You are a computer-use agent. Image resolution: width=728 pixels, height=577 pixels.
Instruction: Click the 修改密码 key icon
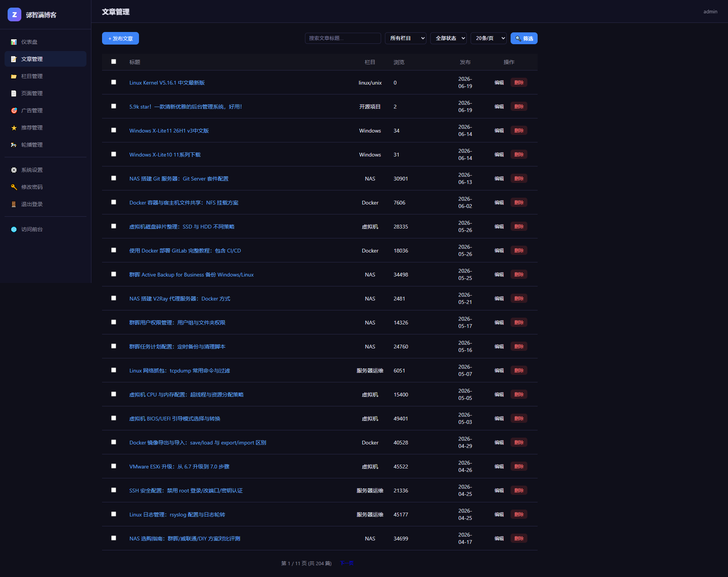(x=14, y=187)
